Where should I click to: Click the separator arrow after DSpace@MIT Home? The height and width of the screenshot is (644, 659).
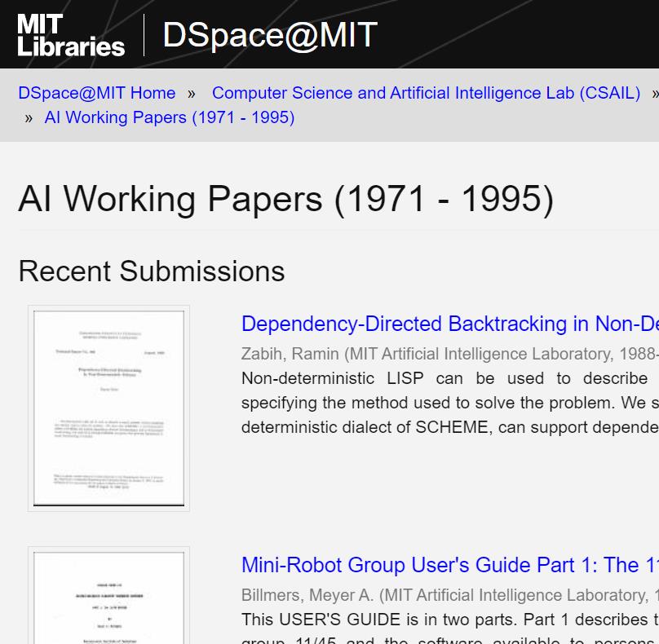coord(192,94)
